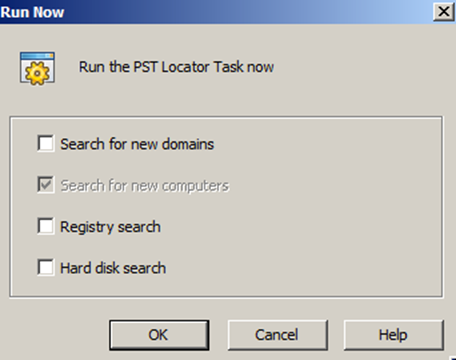Click the PST Locator Task gear icon

click(37, 68)
